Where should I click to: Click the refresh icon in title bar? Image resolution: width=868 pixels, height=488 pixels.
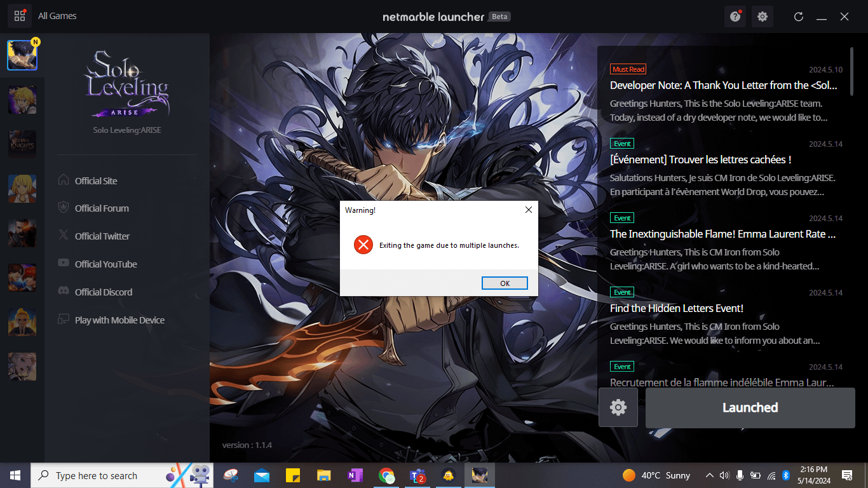pos(799,17)
